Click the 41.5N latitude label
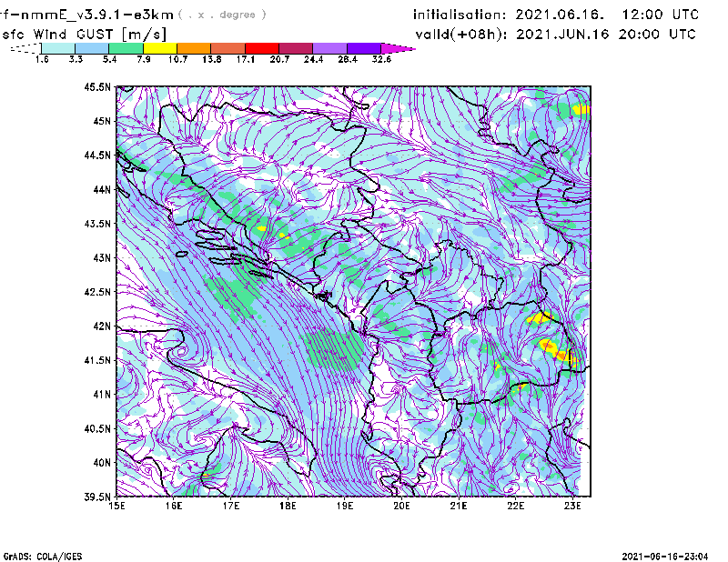 coord(97,360)
